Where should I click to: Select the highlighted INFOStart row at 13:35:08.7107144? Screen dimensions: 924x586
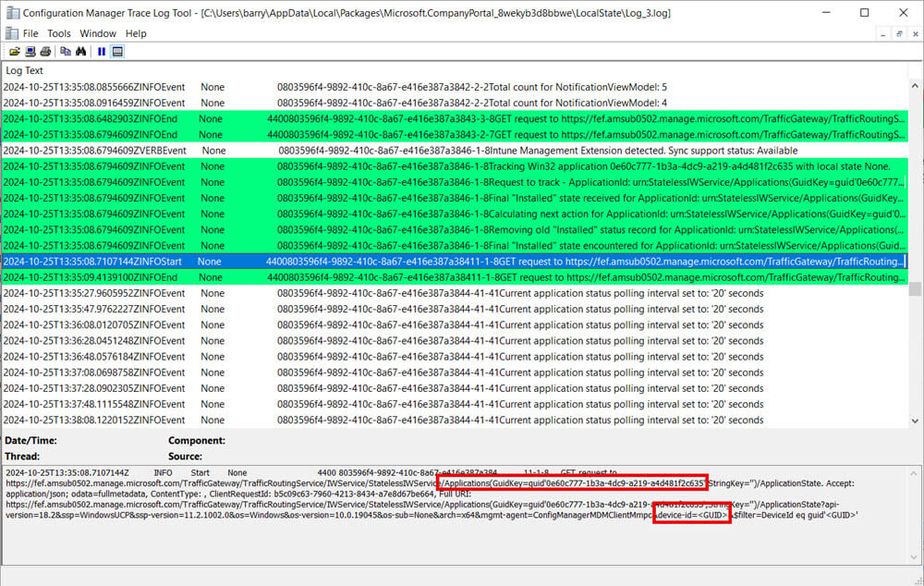[455, 262]
